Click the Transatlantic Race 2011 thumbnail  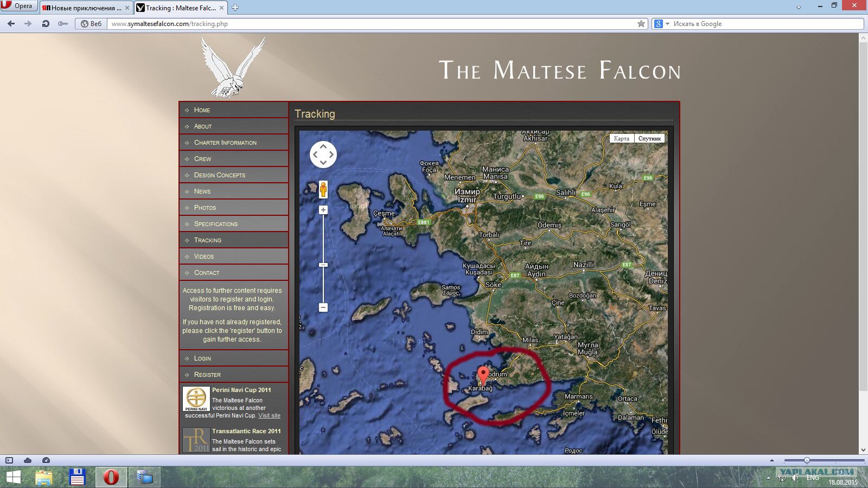[196, 440]
